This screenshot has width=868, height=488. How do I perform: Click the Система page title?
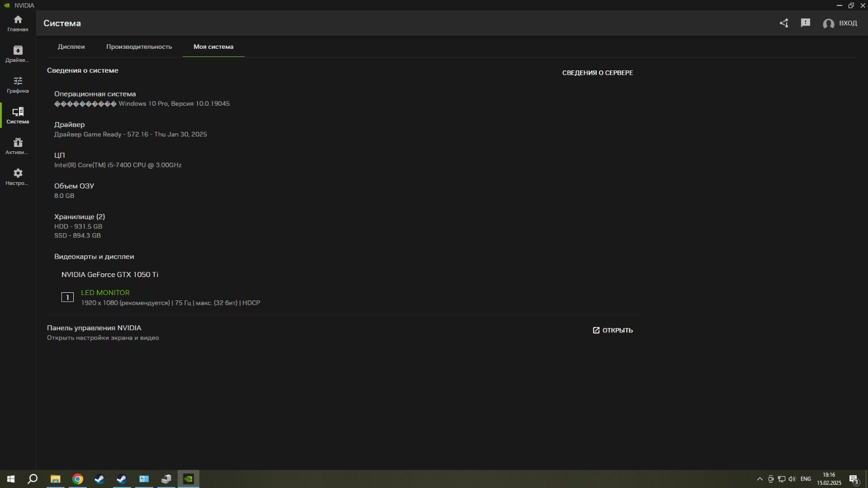tap(62, 23)
